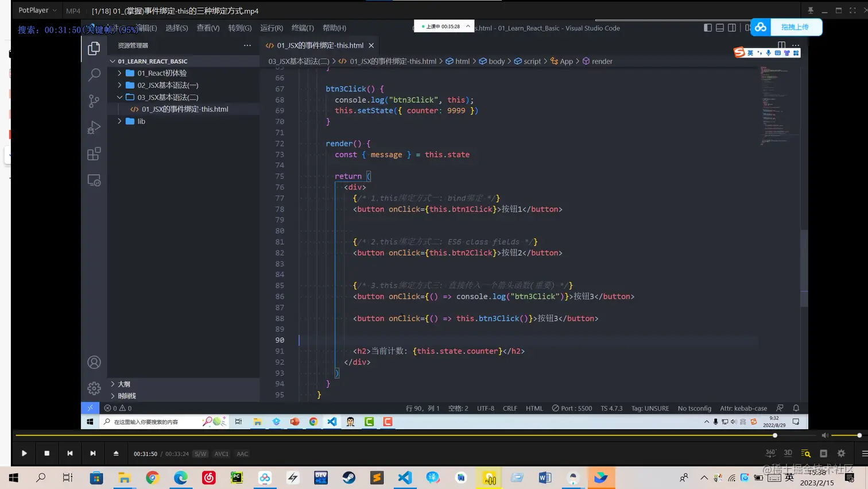The image size is (868, 489).
Task: Toggle the VS Code secondary sidebar layout
Action: coord(732,28)
